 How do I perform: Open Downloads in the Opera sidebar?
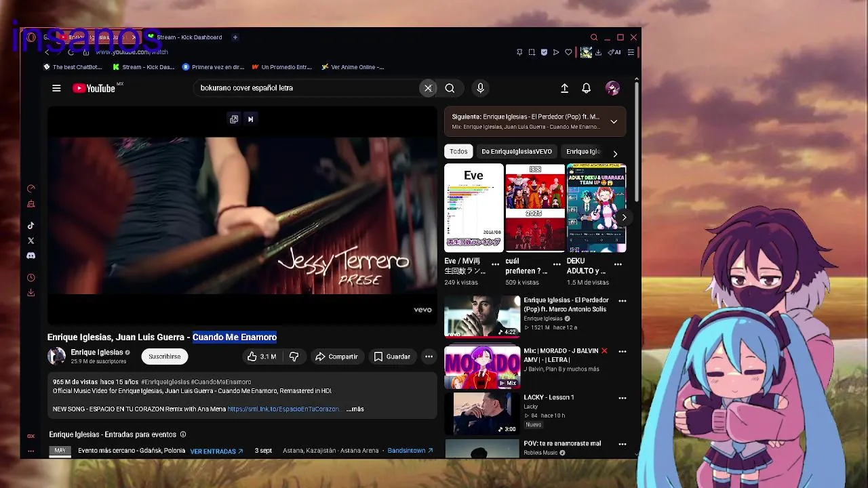(31, 293)
